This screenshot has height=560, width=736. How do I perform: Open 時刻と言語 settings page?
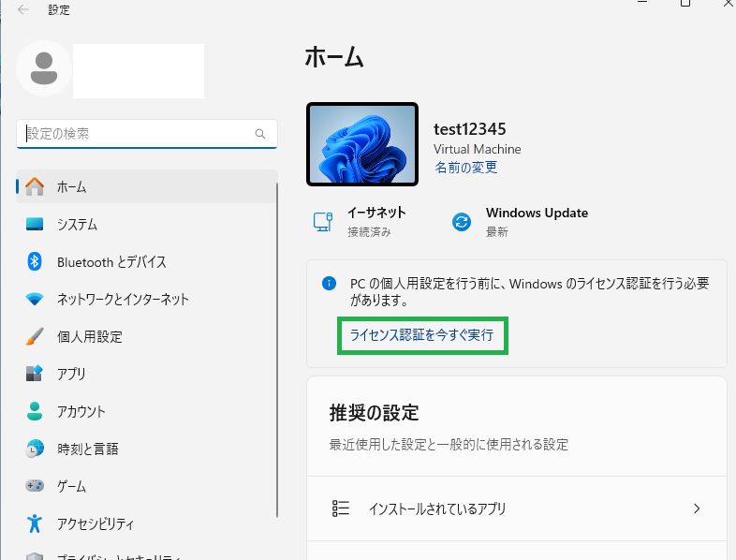pos(146,449)
